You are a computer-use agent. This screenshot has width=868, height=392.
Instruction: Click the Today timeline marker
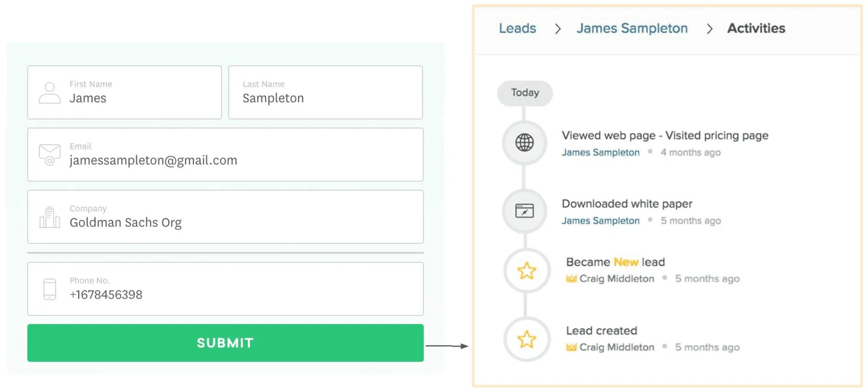(x=525, y=93)
